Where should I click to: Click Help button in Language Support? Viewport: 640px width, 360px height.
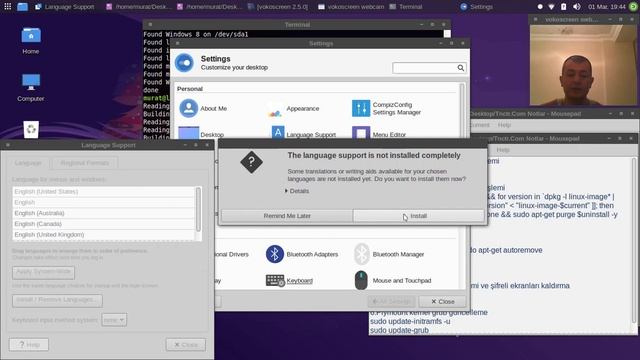[x=29, y=344]
